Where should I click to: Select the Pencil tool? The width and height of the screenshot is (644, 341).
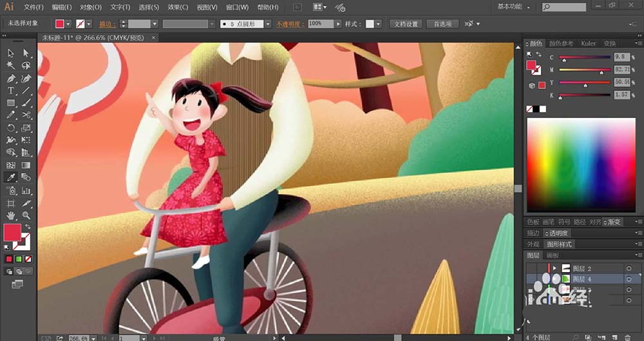[x=11, y=115]
